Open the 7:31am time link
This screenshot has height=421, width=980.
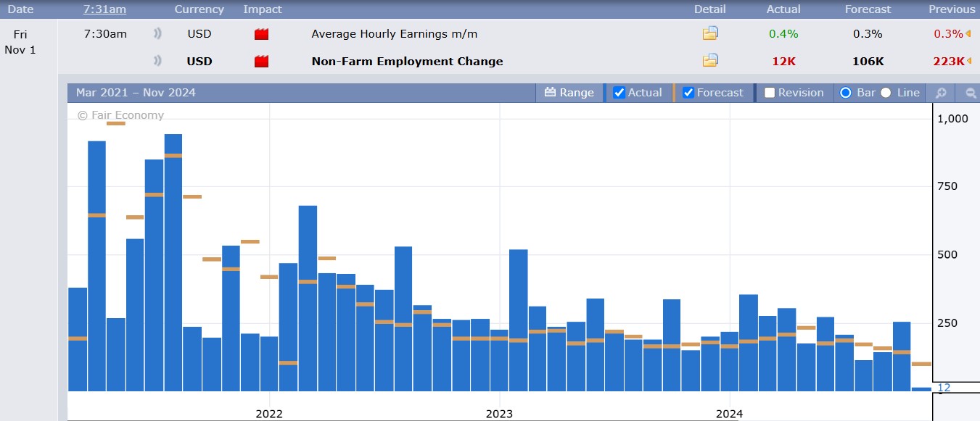pos(104,9)
